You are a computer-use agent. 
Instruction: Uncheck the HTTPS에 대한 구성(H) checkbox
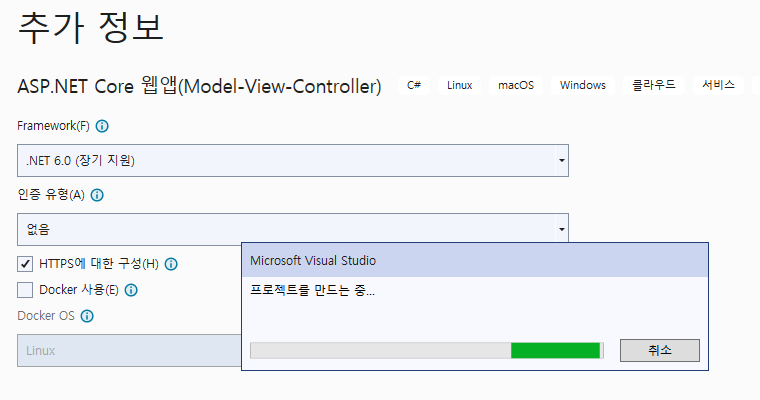pyautogui.click(x=25, y=264)
